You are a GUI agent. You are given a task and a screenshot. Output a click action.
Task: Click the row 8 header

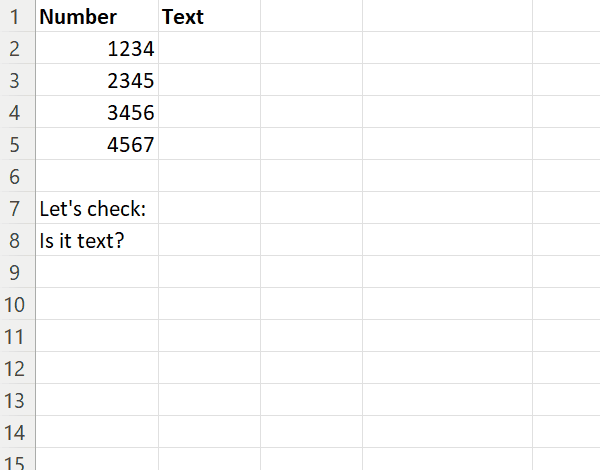16,240
